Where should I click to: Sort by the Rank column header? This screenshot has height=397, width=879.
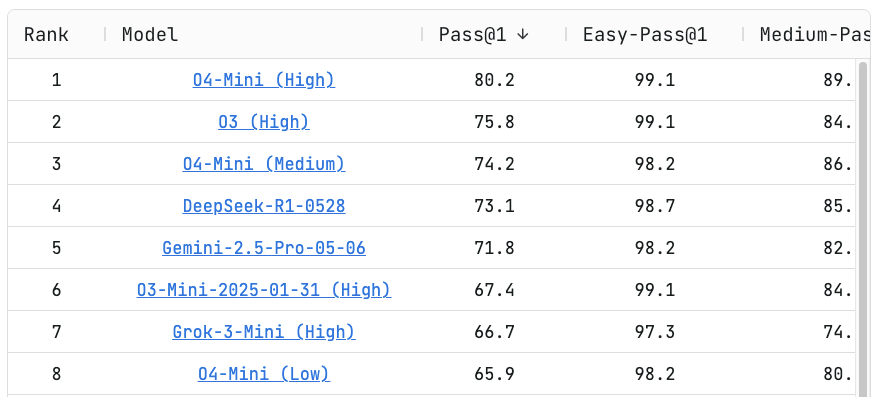(46, 35)
